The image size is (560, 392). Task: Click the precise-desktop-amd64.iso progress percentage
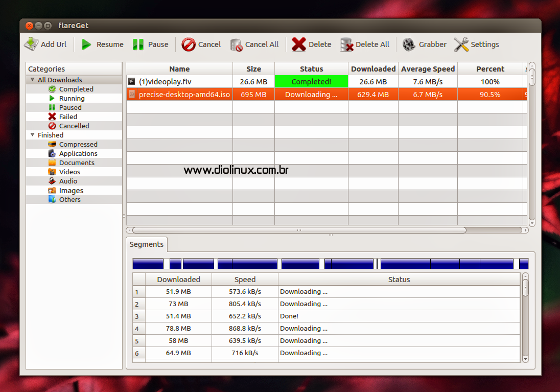click(490, 95)
